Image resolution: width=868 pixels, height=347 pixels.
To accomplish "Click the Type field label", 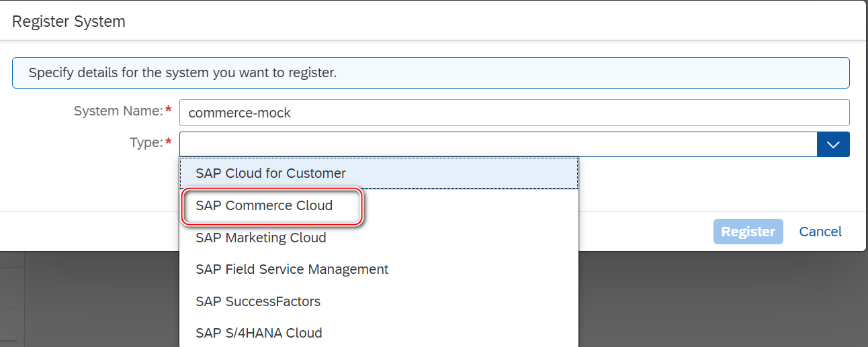I will [x=146, y=142].
